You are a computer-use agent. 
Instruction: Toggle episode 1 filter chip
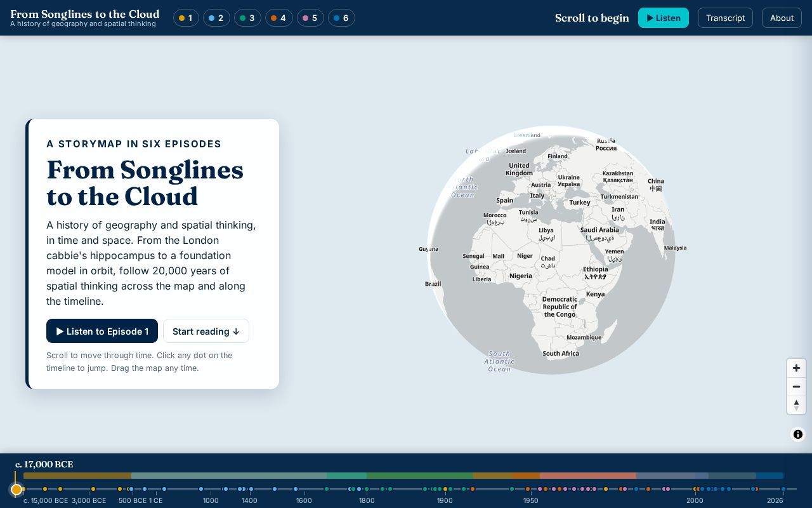[186, 18]
